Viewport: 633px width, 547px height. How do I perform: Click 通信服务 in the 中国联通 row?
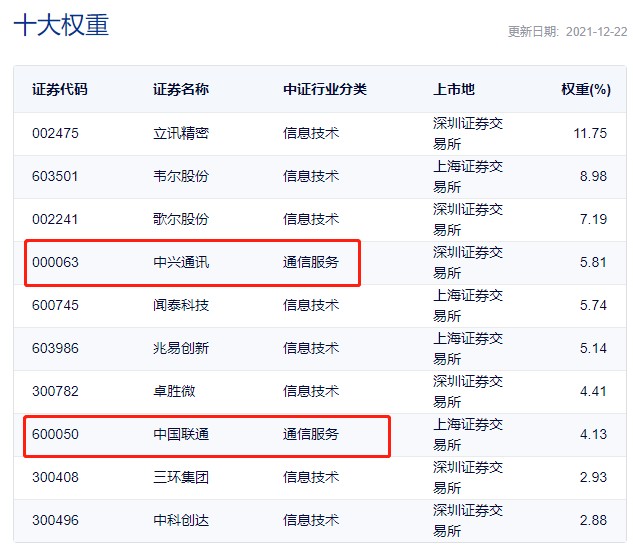(x=311, y=434)
